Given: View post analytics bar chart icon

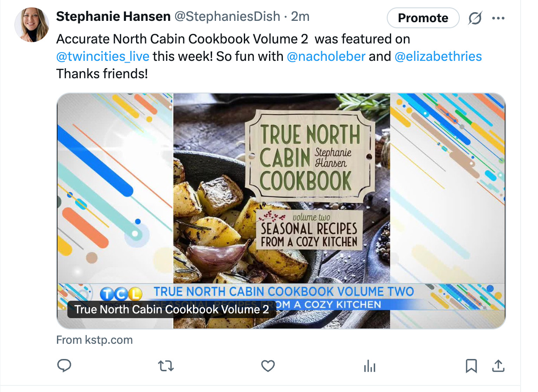Looking at the screenshot, I should [x=369, y=366].
